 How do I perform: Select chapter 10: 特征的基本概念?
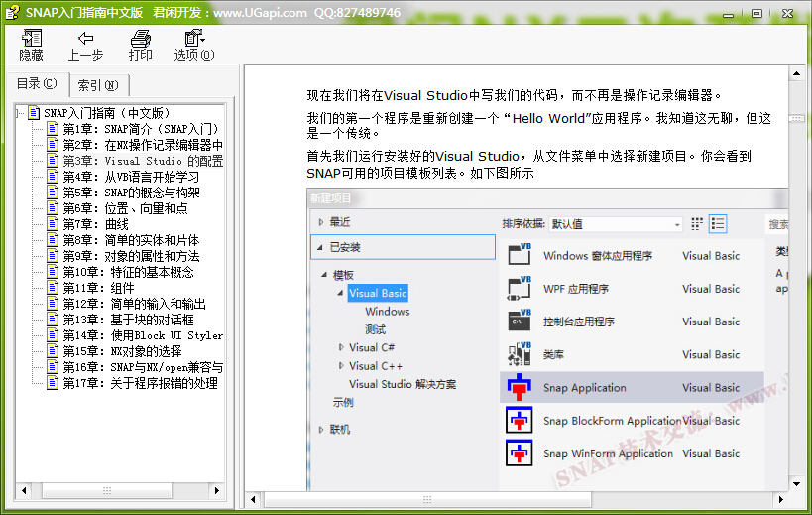[128, 272]
